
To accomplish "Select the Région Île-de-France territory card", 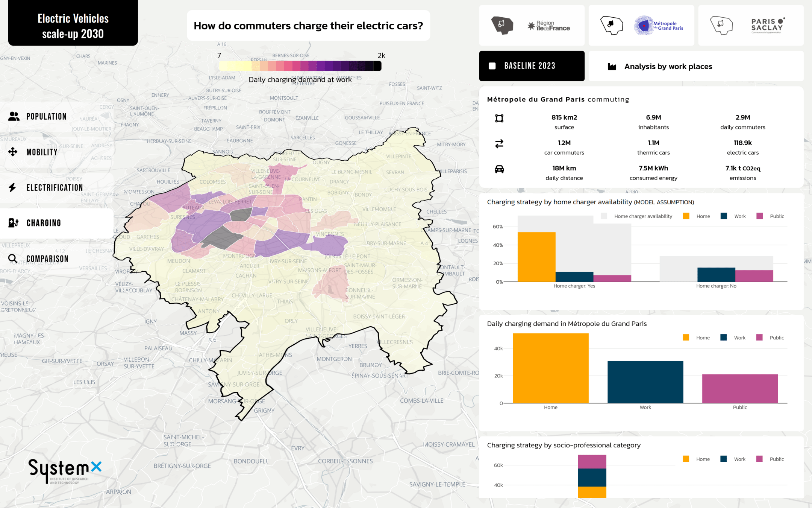I will coord(532,26).
